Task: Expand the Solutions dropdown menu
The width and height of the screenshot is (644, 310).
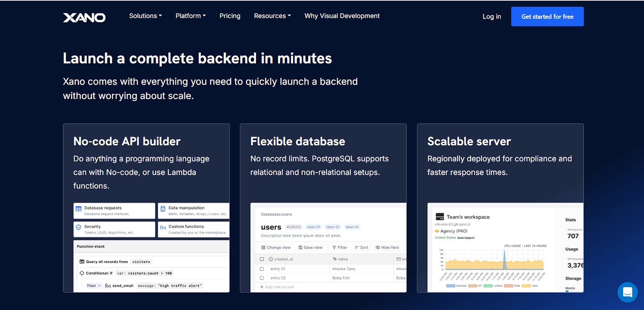Action: point(145,16)
